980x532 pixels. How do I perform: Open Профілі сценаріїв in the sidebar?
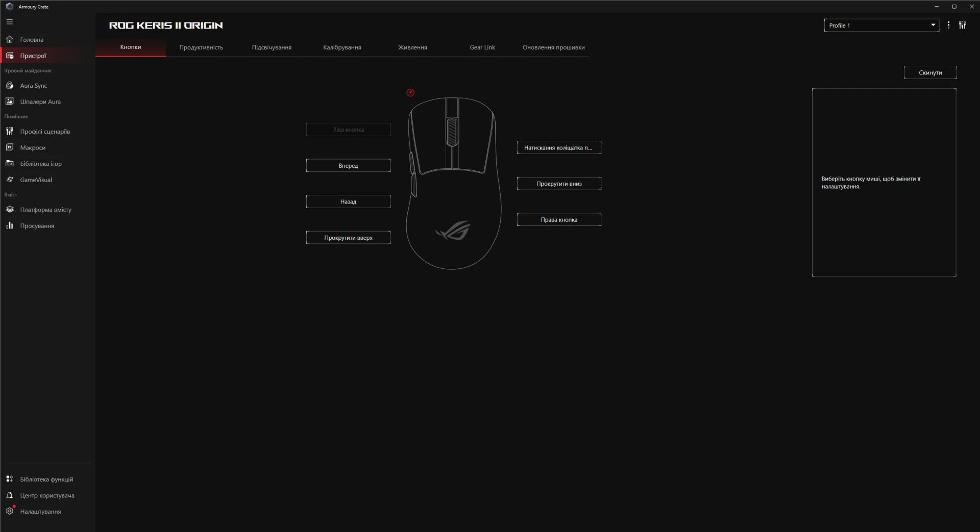pyautogui.click(x=47, y=131)
